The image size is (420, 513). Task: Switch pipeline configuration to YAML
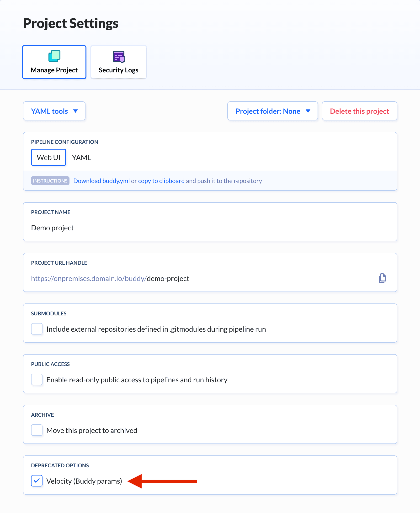pyautogui.click(x=81, y=157)
